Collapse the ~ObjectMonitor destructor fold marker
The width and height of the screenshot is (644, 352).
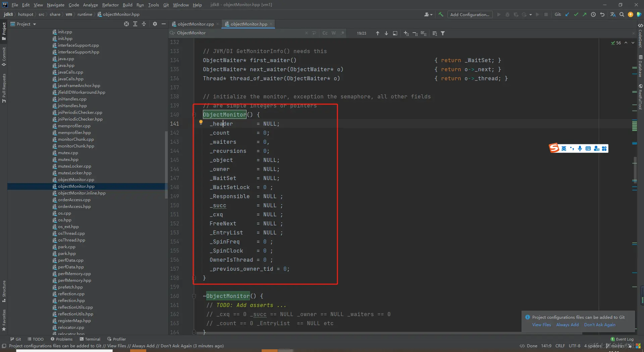click(x=194, y=296)
